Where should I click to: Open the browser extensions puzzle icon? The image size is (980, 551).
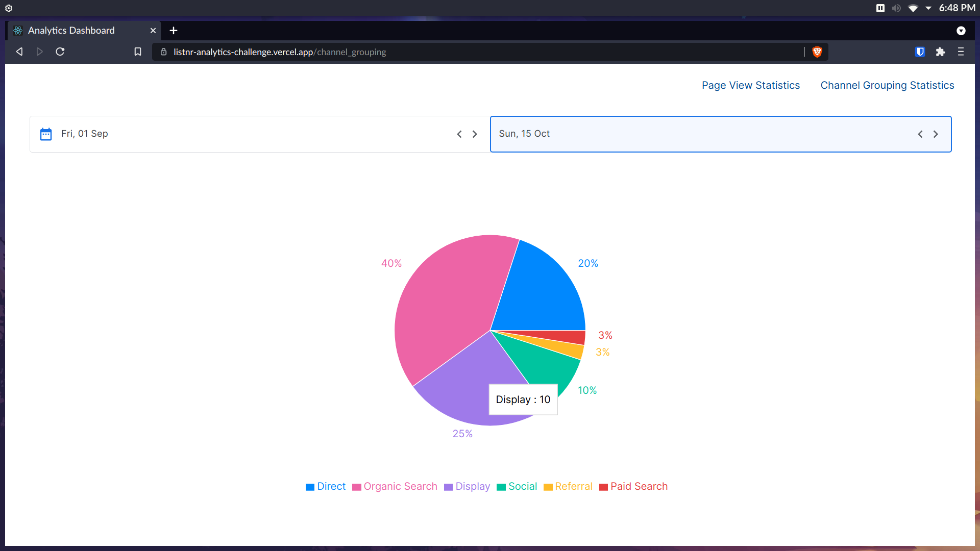941,52
